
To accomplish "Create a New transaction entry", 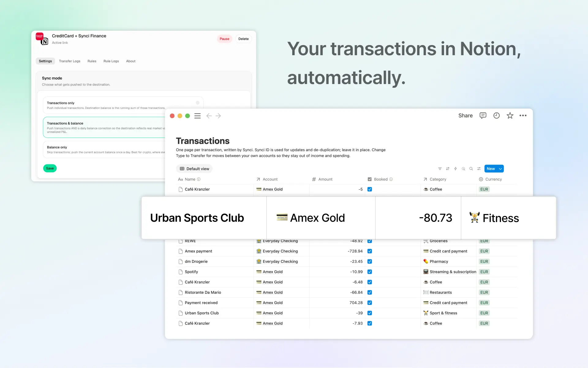I will 491,169.
